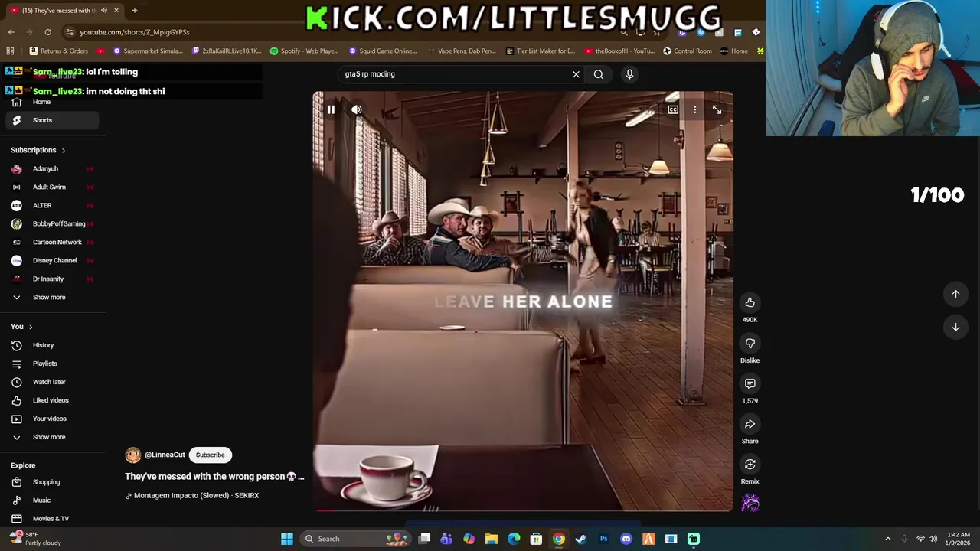Subscribe to @LinneaCut
980x551 pixels.
210,455
